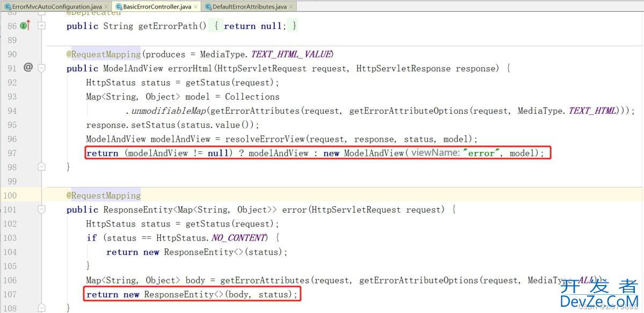The width and height of the screenshot is (644, 313).
Task: Click the fold marker beside line 98
Action: [42, 167]
